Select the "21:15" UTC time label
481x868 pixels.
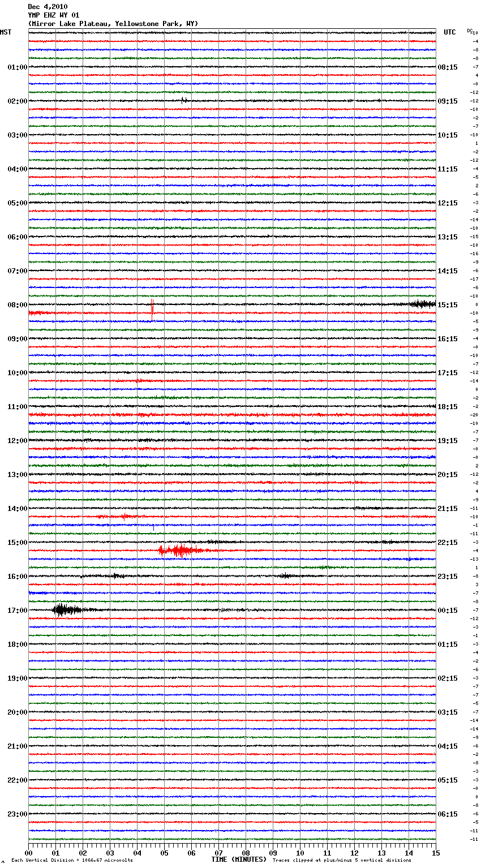coord(448,509)
